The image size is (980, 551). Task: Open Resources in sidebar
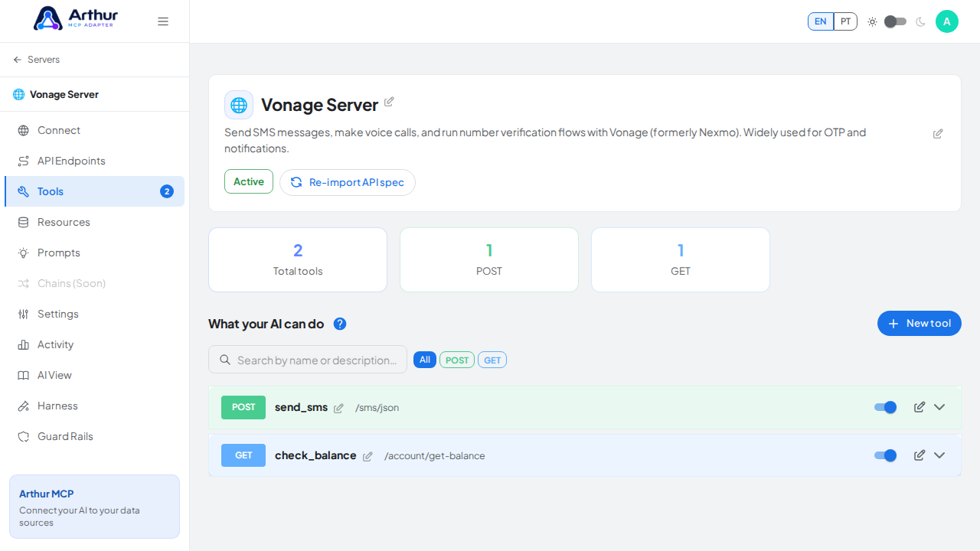tap(94, 222)
